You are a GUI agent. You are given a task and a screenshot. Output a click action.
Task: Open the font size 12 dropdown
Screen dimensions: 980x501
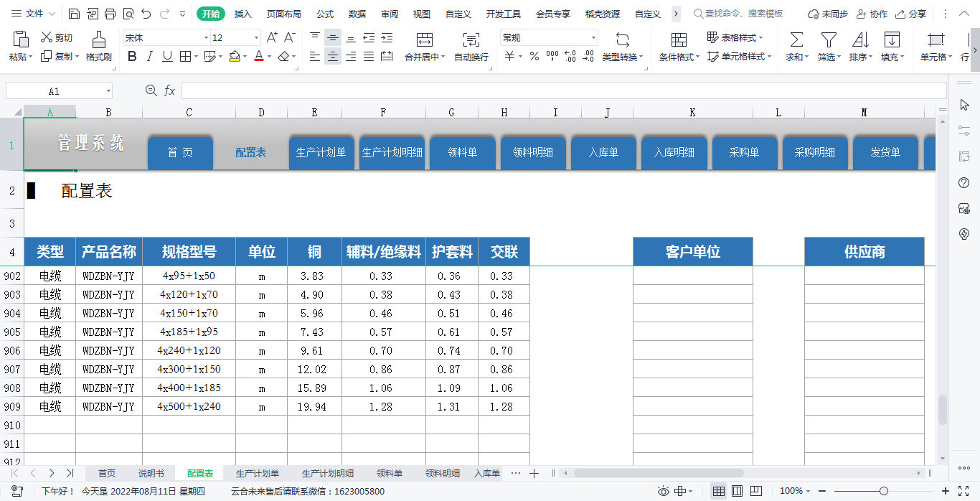click(257, 38)
